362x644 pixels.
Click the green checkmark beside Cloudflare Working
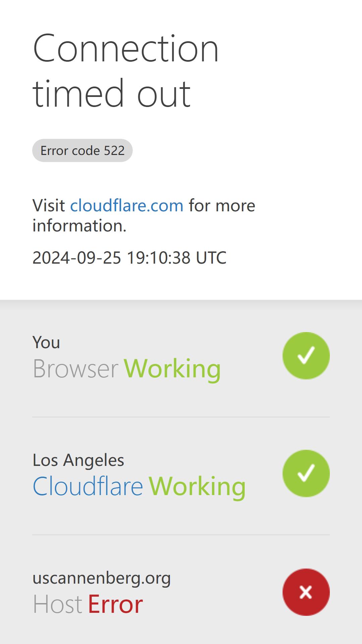(306, 473)
